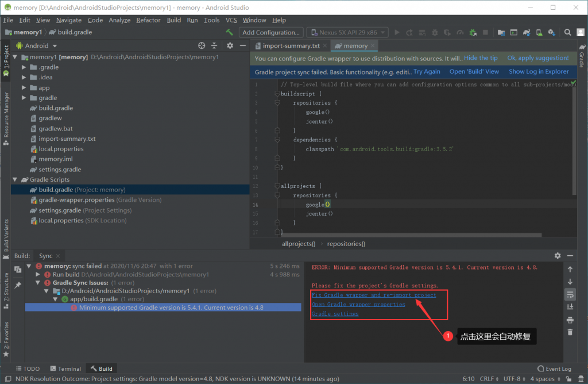Click Open Gradle wrapper properties link
Viewport: 588px width, 384px height.
358,305
